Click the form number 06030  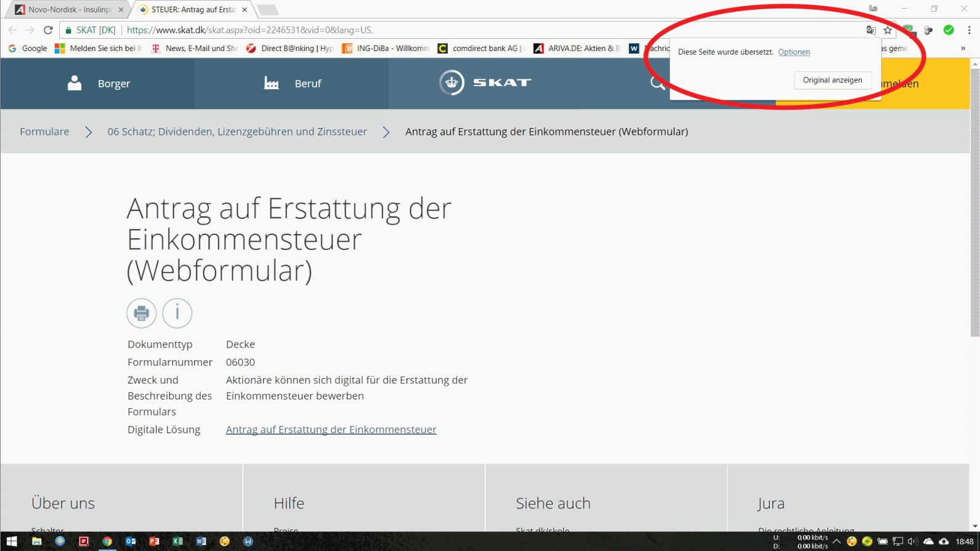coord(240,362)
